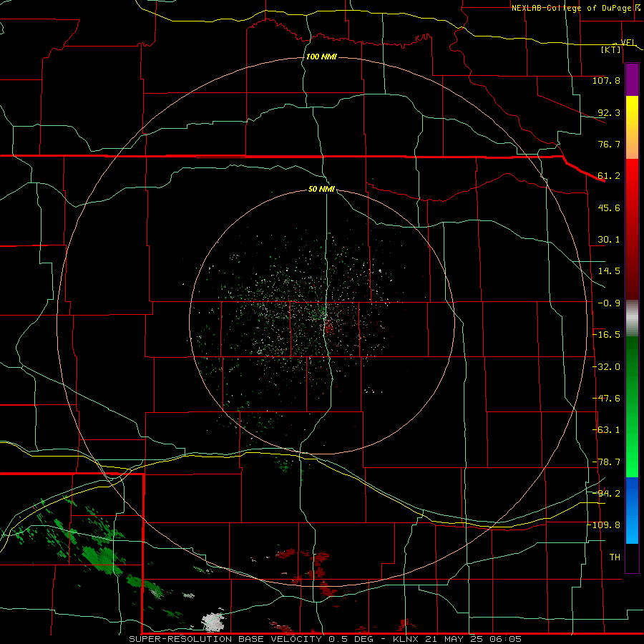Click the 45.6 scale value
The image size is (644, 644).
coord(609,208)
